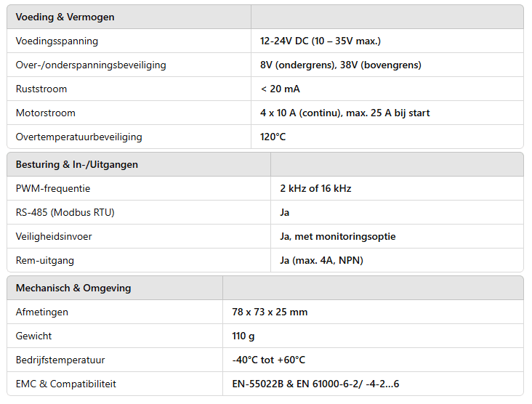This screenshot has height=404, width=532.
Task: Click the < 20 mA value
Action: (x=280, y=89)
